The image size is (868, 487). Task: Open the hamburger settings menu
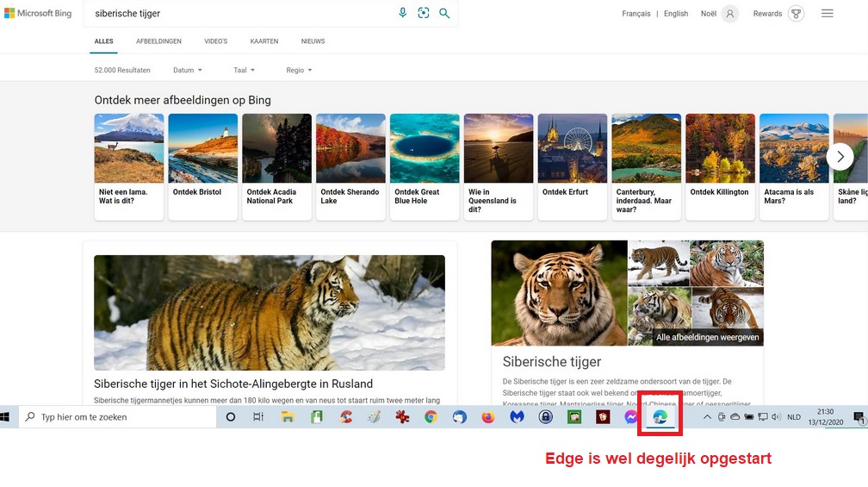[828, 14]
